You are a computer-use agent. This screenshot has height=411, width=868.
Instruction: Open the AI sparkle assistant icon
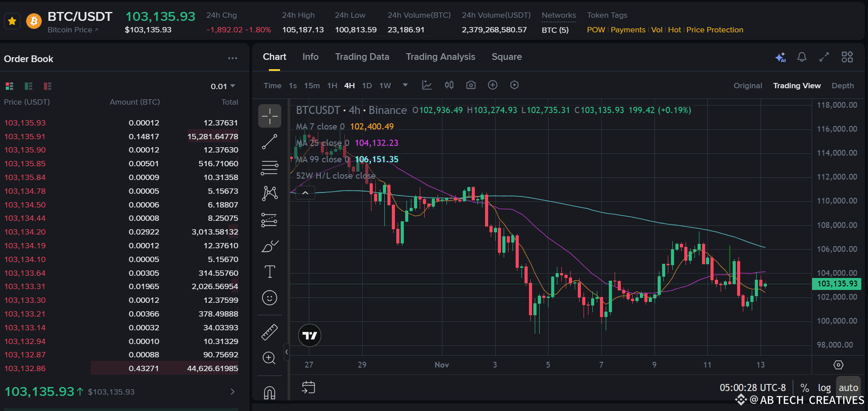click(x=781, y=57)
